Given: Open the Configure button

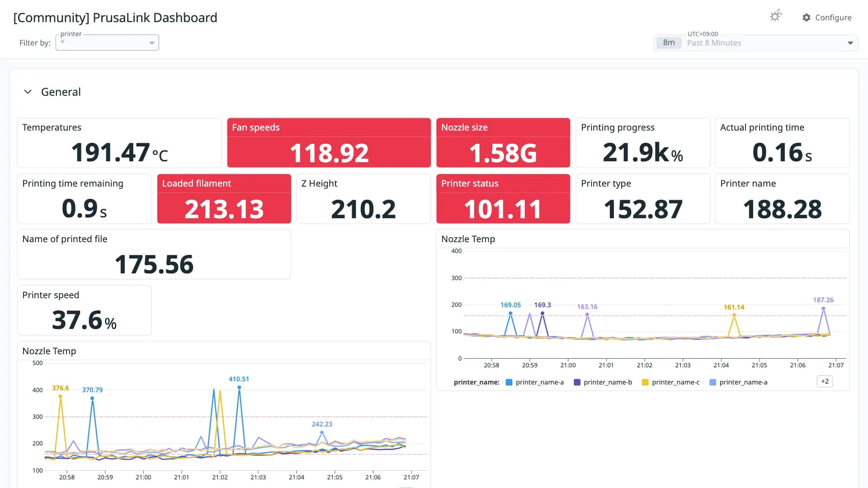Looking at the screenshot, I should 827,18.
